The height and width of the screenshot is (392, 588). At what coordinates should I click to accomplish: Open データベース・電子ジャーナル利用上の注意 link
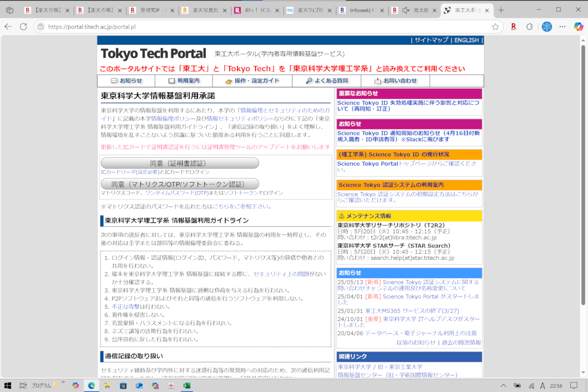click(x=421, y=333)
